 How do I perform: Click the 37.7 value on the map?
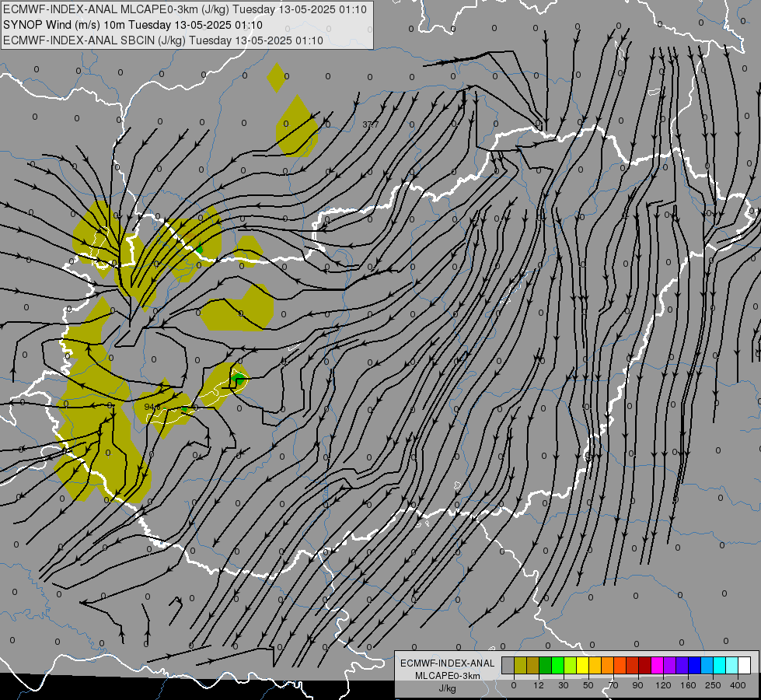click(371, 125)
